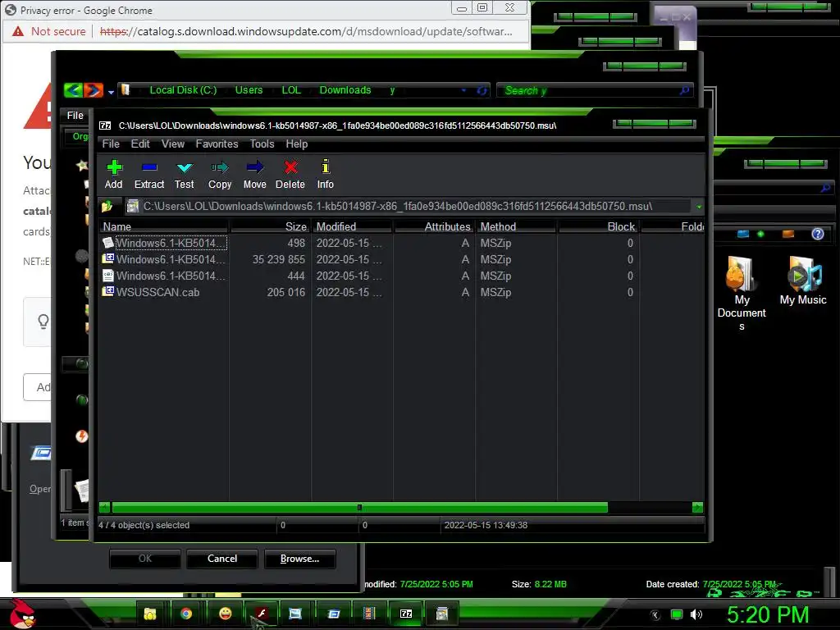Image resolution: width=840 pixels, height=630 pixels.
Task: Open the Explorer address bar history dropdown
Action: pyautogui.click(x=463, y=90)
